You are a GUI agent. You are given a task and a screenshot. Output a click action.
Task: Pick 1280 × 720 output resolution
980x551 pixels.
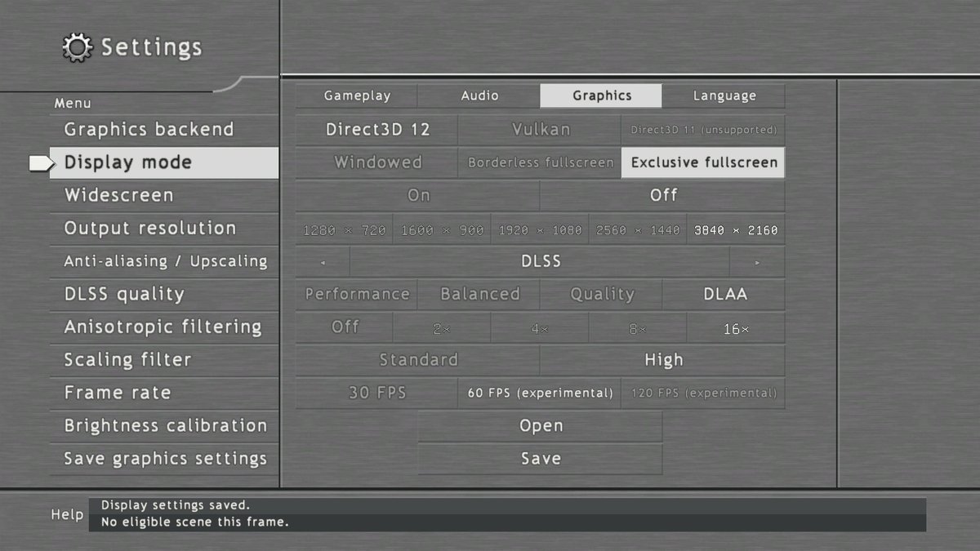tap(345, 230)
